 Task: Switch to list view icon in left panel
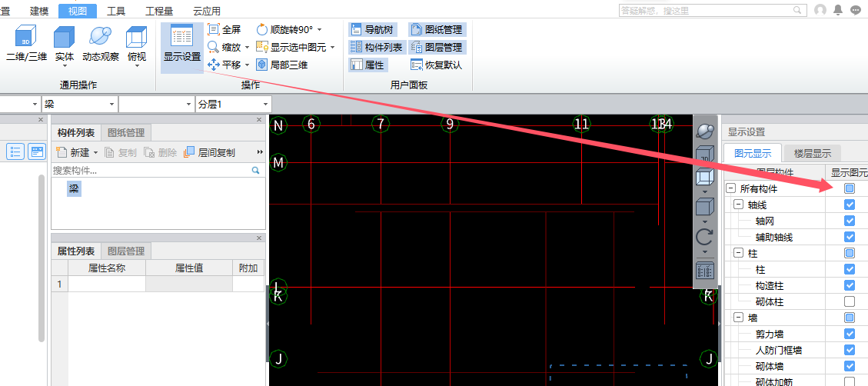(x=15, y=151)
